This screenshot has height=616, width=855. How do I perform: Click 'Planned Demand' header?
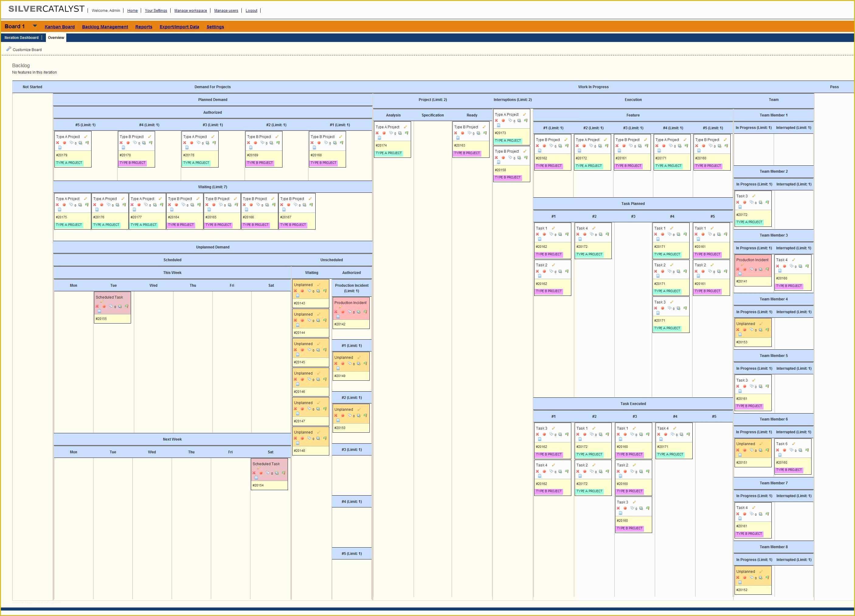[x=213, y=99]
